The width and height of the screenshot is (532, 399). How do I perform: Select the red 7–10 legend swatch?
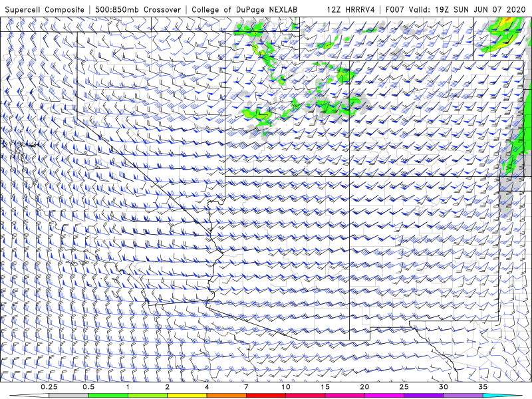click(x=266, y=396)
